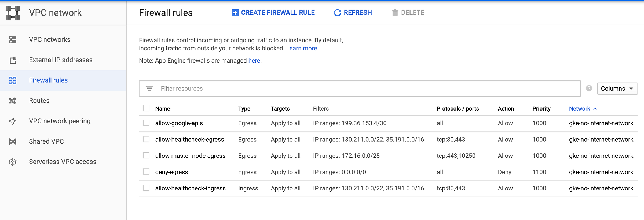Click the 'Firewall rules' page title
The height and width of the screenshot is (220, 644).
coord(166,13)
